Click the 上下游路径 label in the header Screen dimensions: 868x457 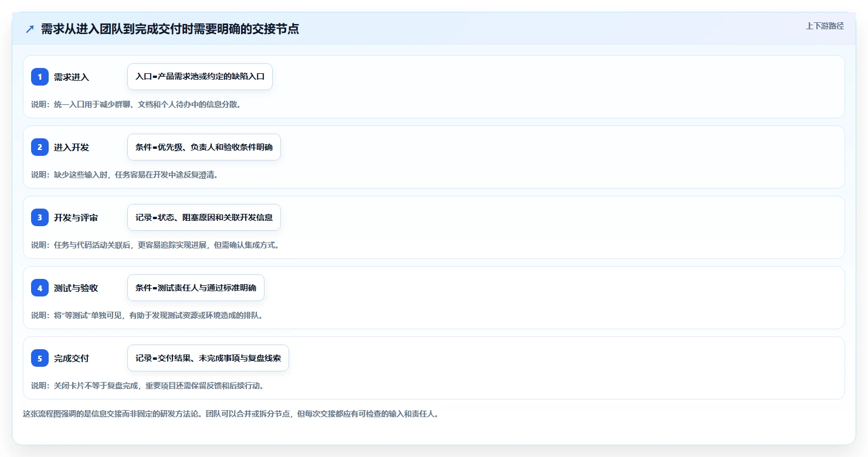(825, 26)
